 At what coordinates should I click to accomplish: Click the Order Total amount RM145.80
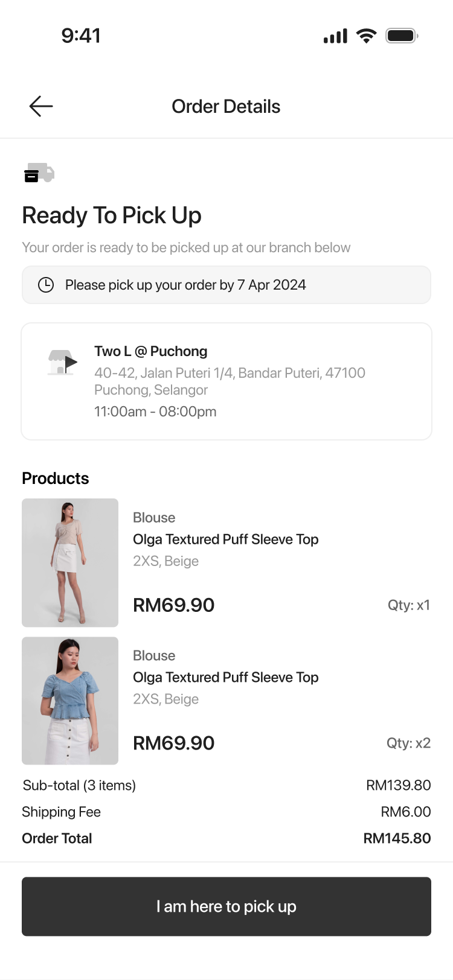397,838
